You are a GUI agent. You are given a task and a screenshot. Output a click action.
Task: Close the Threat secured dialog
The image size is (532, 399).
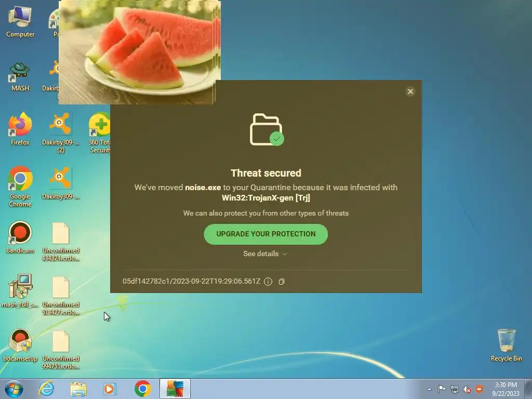(410, 91)
